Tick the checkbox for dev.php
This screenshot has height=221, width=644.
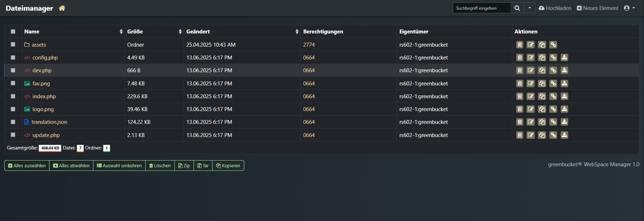[13, 70]
